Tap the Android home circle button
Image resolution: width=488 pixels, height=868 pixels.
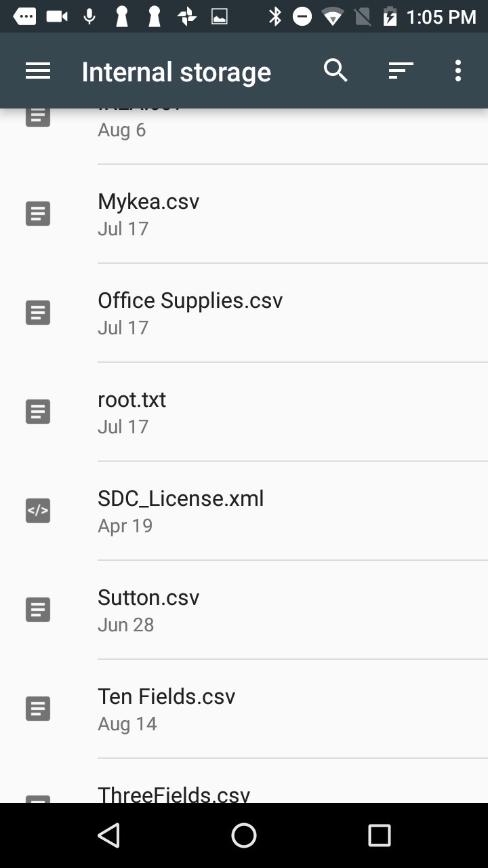[x=244, y=835]
